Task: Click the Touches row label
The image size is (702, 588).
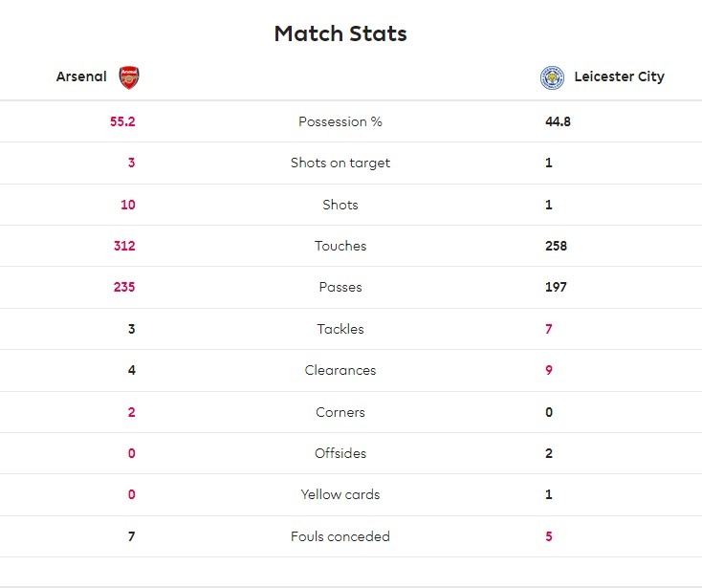Action: pyautogui.click(x=340, y=246)
